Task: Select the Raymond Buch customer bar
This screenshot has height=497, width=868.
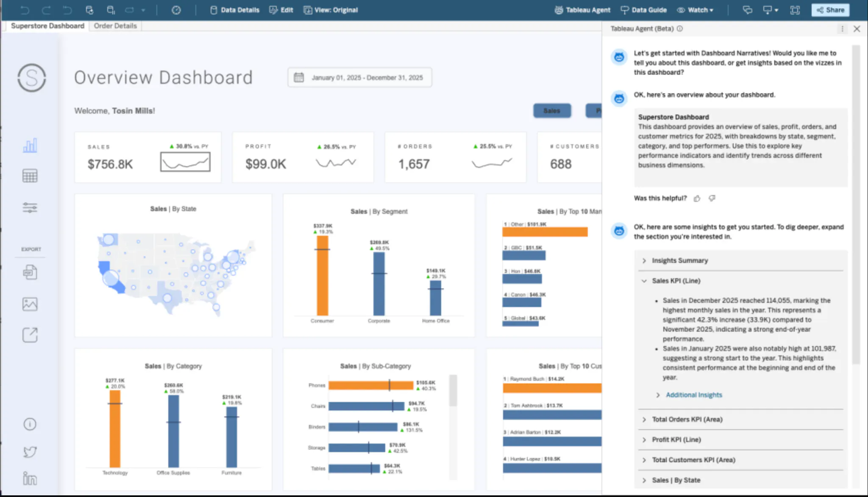Action: [x=552, y=388]
